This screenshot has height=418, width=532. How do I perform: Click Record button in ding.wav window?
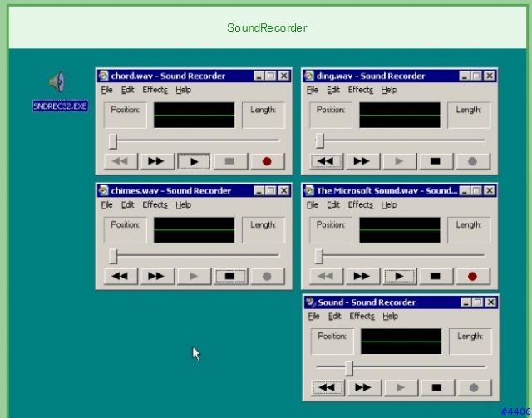pyautogui.click(x=473, y=161)
